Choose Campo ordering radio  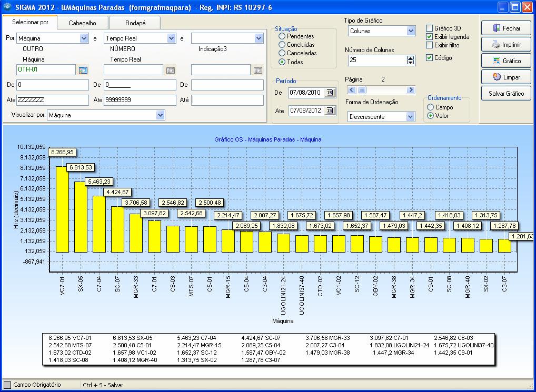pyautogui.click(x=430, y=107)
